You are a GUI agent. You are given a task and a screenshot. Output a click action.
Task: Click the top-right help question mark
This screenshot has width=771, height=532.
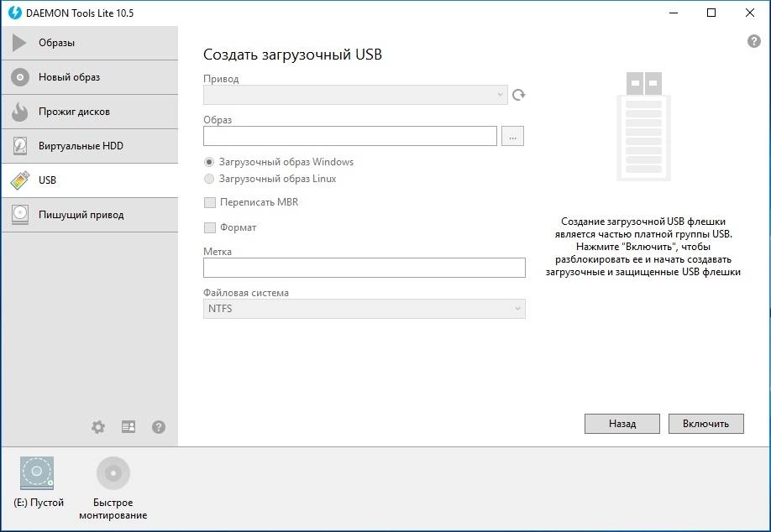pos(754,41)
